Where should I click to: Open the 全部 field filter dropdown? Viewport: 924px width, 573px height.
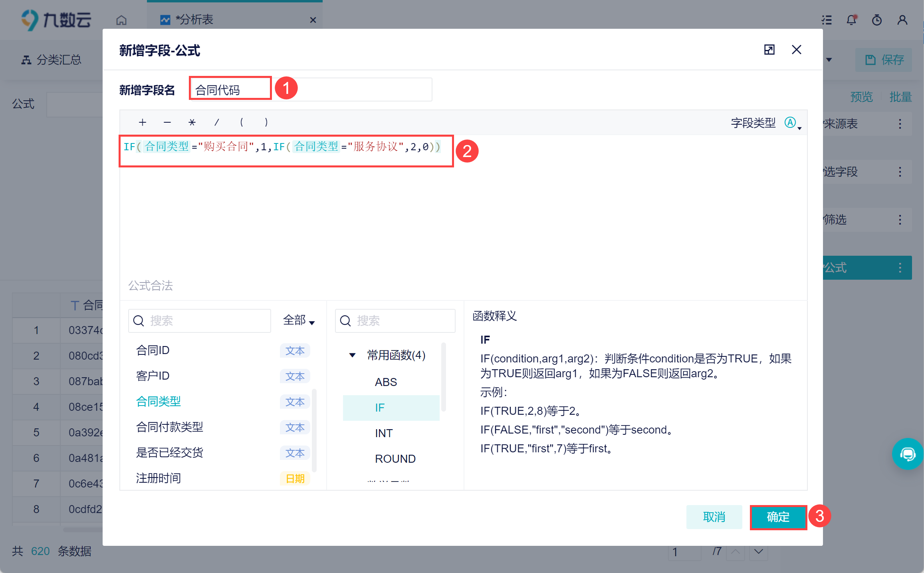coord(299,320)
